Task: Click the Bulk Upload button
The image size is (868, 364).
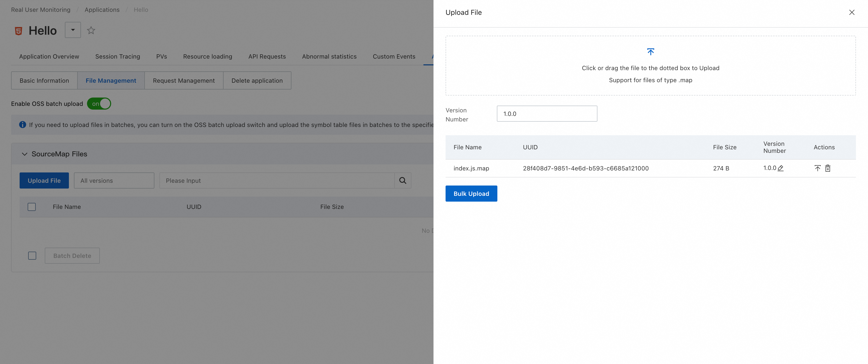Action: point(471,194)
